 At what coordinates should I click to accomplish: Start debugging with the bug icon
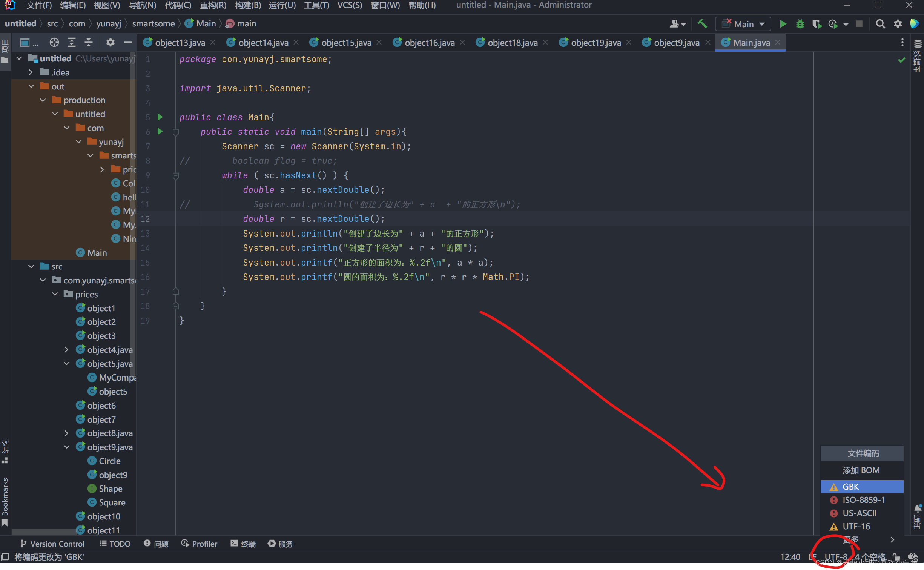pos(800,24)
